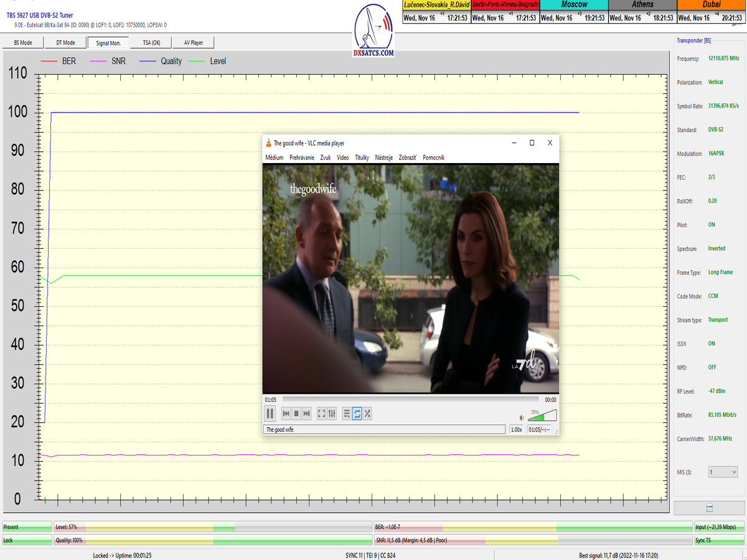
Task: Toggle VLC loop mode
Action: pos(357,413)
